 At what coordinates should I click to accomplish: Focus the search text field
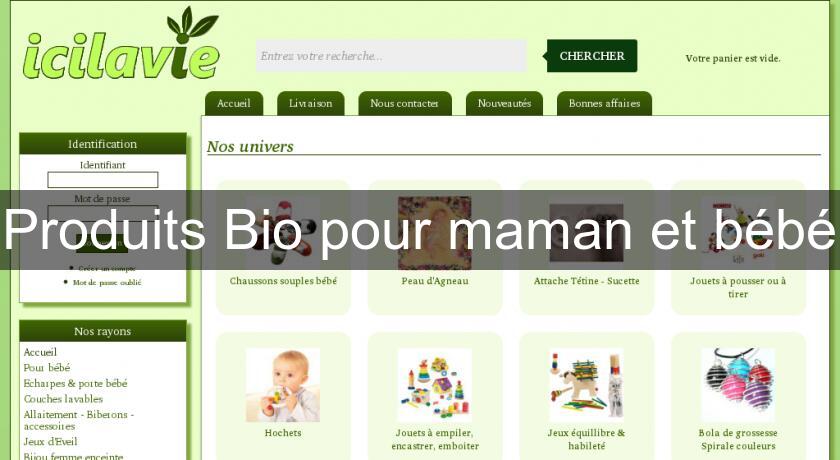pos(391,56)
